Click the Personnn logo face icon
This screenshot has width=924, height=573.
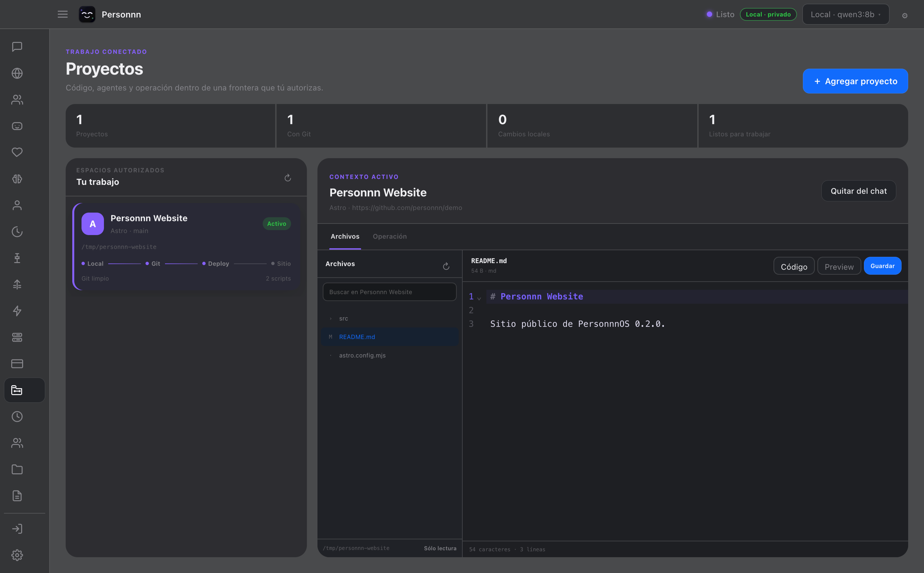pyautogui.click(x=87, y=15)
